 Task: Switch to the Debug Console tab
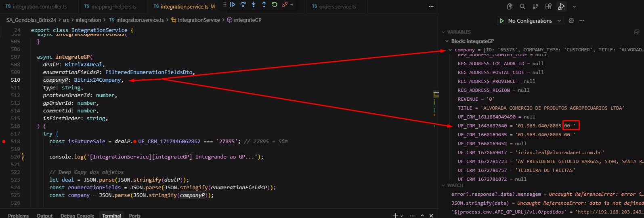(77, 216)
